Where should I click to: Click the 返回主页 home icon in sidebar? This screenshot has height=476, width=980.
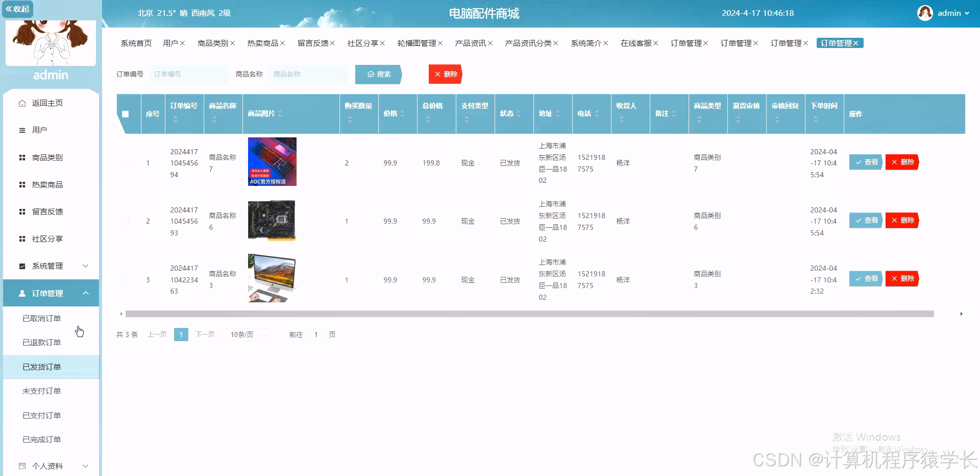click(22, 103)
